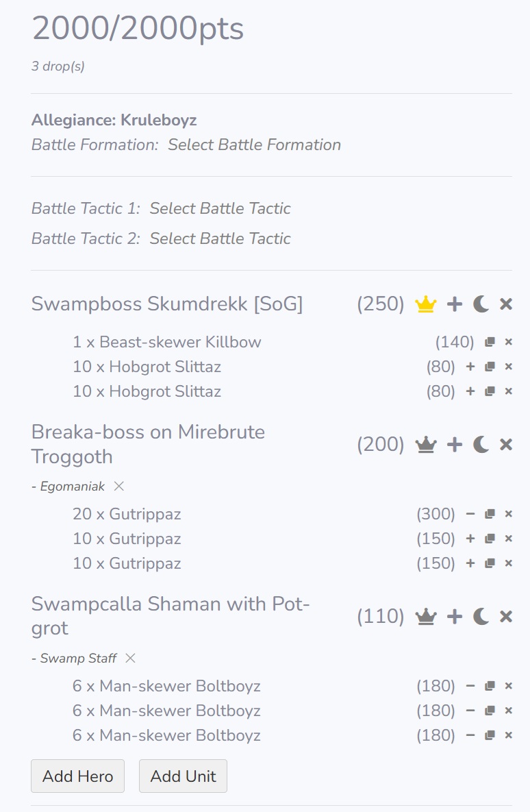Screen dimensions: 530x812
Task: Remove the Egomaniak trait
Action: point(119,486)
